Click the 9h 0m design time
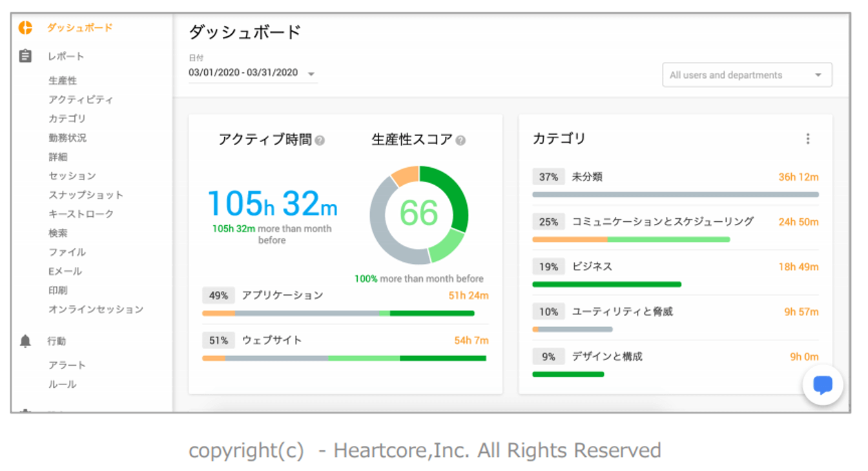 point(804,357)
